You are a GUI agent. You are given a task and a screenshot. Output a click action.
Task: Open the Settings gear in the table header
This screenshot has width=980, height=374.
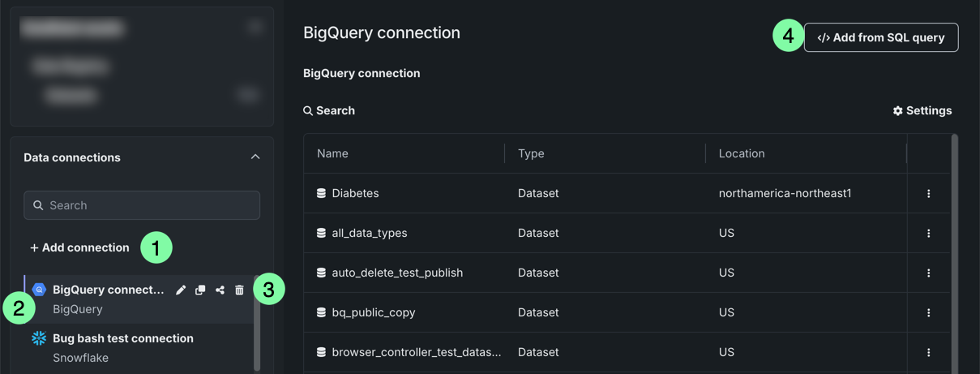coord(922,110)
